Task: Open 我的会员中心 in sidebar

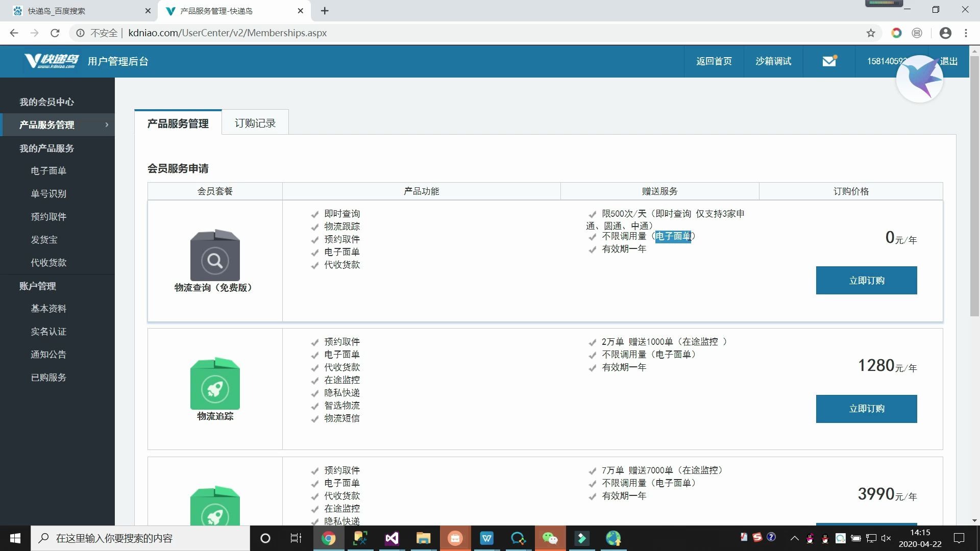Action: (x=47, y=102)
